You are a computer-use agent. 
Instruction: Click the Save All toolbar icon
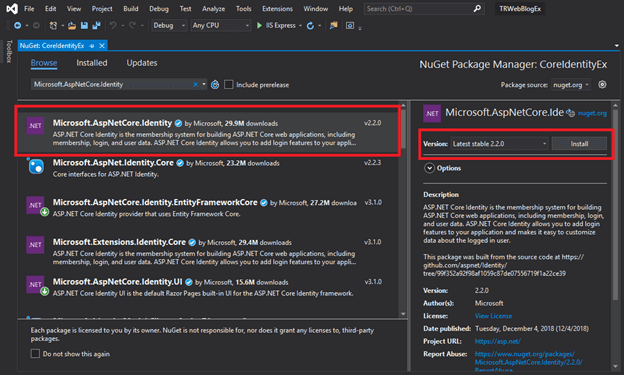tap(96, 25)
